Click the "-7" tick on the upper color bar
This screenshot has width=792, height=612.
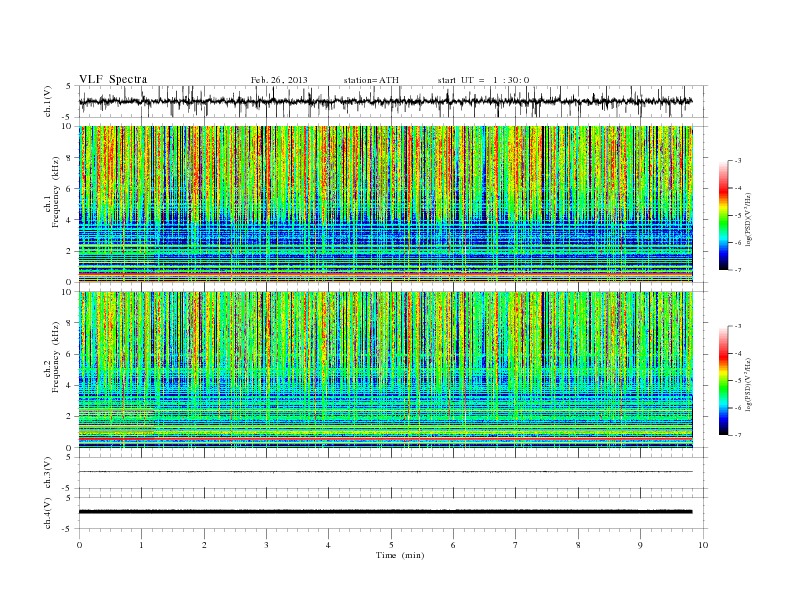[x=738, y=270]
